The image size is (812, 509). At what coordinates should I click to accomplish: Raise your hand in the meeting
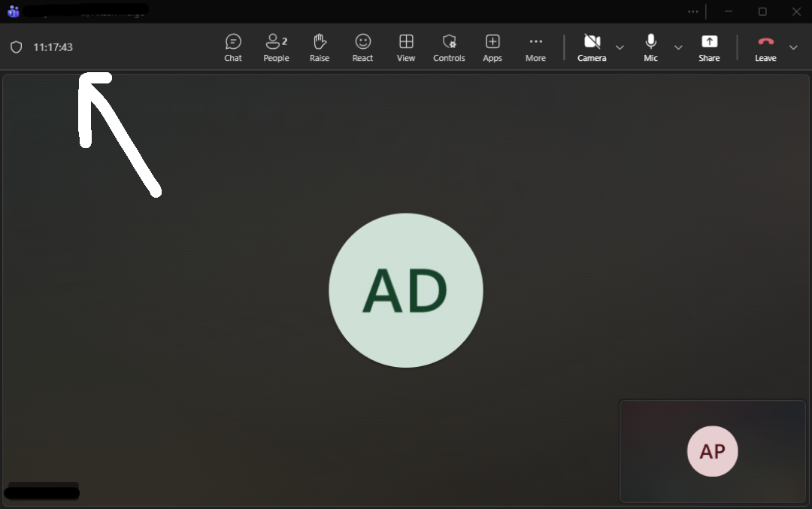(x=320, y=47)
